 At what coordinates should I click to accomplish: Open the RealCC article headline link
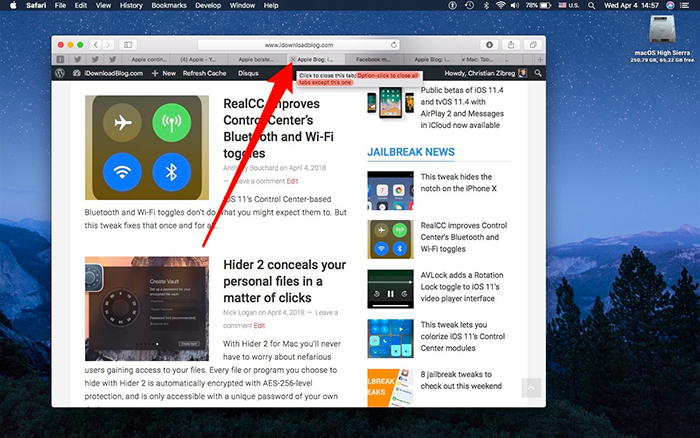coord(278,129)
